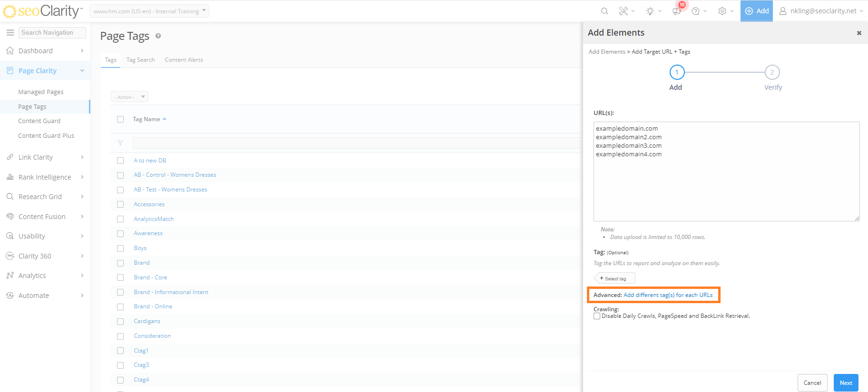
Task: Tick the checkbox for Accessories tag
Action: [x=120, y=204]
